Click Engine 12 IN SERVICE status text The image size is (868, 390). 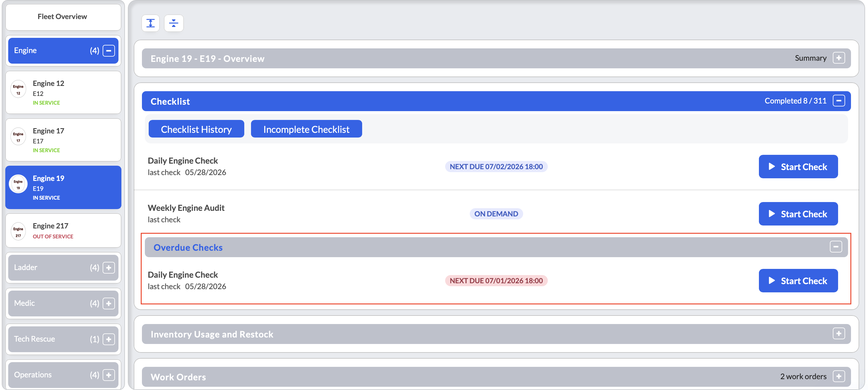pos(46,103)
